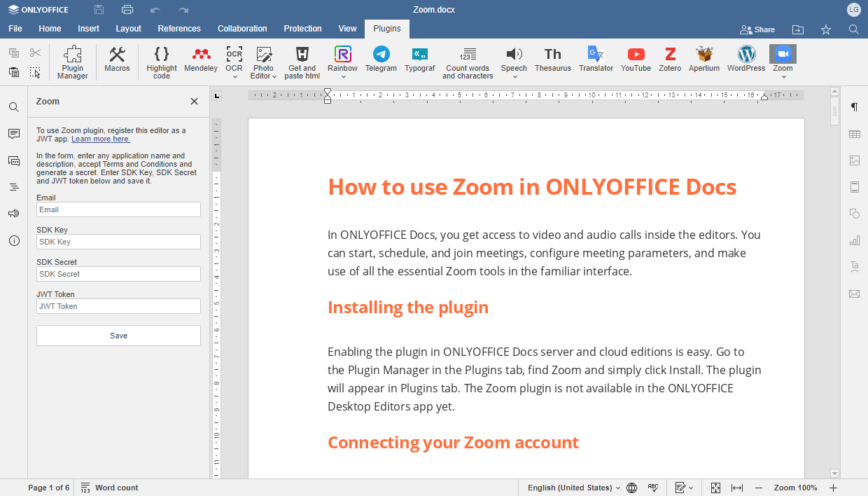This screenshot has height=496, width=868.
Task: Click Fit to page icon in status bar
Action: (715, 488)
